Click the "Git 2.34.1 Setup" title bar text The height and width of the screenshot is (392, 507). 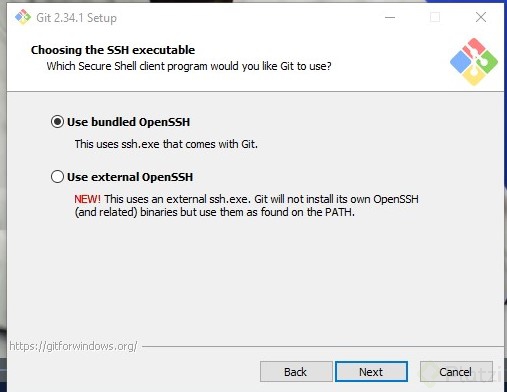pyautogui.click(x=76, y=18)
